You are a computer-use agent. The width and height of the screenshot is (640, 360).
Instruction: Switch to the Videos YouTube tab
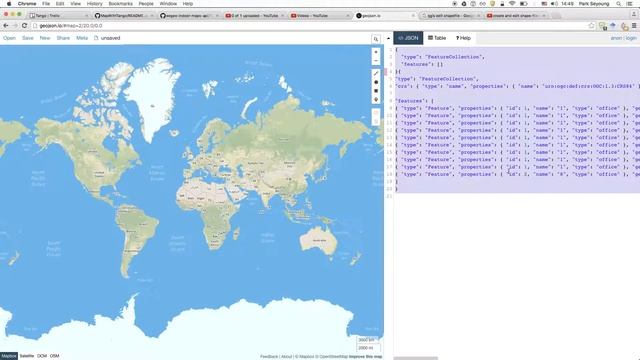[320, 16]
